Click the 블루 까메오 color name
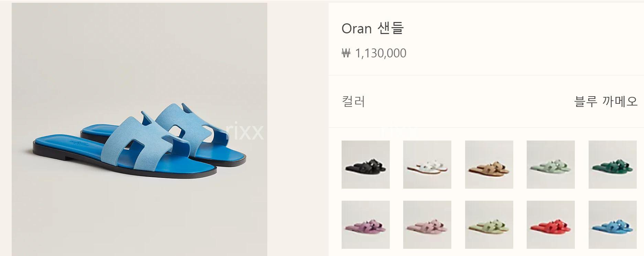 click(x=606, y=101)
